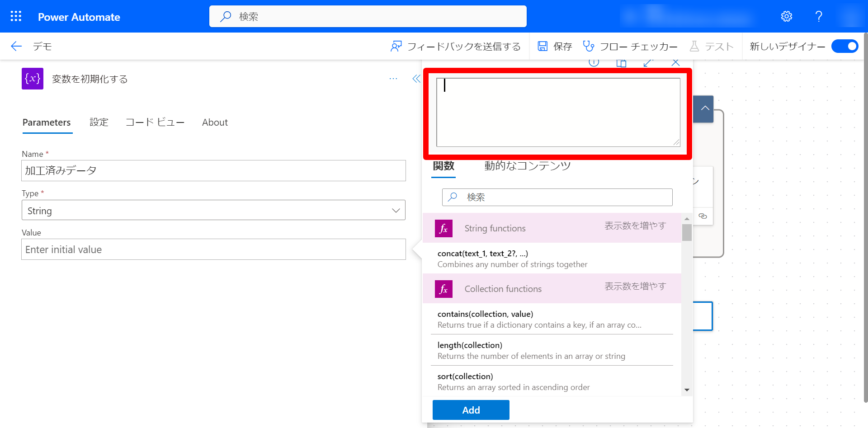Select the Collection functions fx icon
Screen dimensions: 868x428
tap(443, 289)
